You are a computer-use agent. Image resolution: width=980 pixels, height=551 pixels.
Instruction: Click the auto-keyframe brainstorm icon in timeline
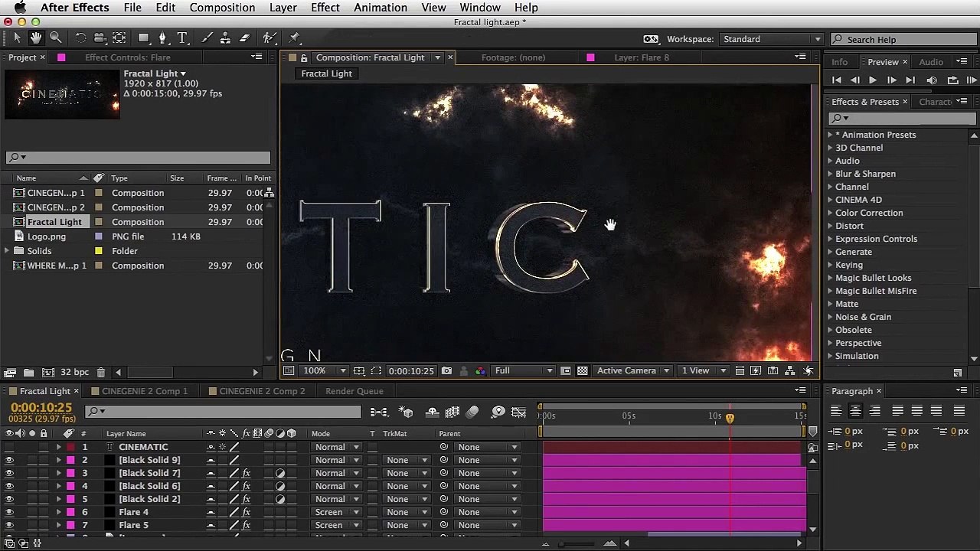[498, 412]
